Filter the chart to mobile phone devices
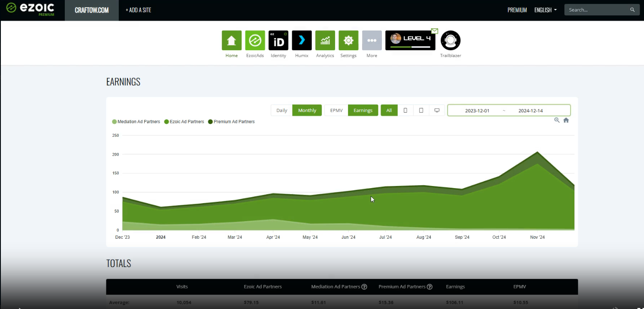The image size is (644, 309). [x=405, y=110]
